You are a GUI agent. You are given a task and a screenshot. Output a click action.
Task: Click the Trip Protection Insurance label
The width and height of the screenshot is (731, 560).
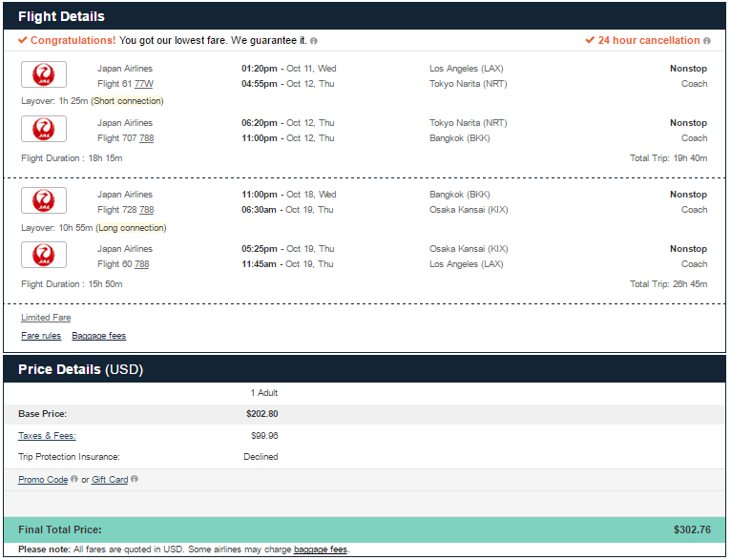[x=69, y=457]
